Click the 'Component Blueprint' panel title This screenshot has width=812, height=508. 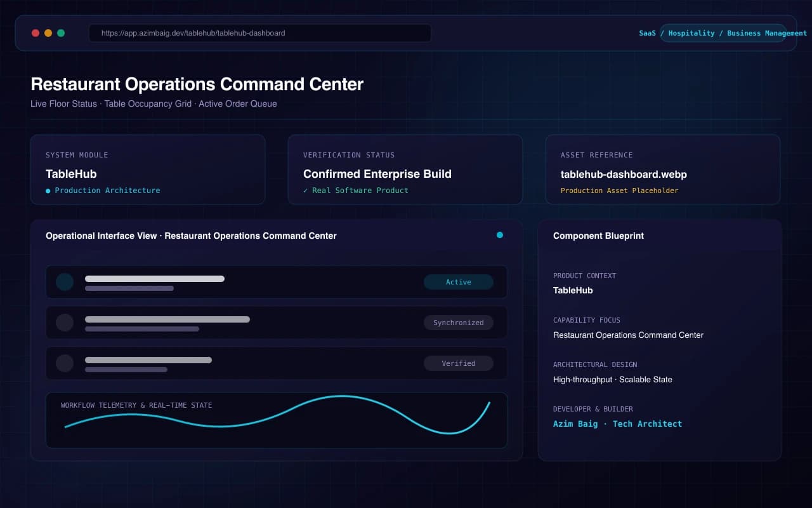coord(598,236)
